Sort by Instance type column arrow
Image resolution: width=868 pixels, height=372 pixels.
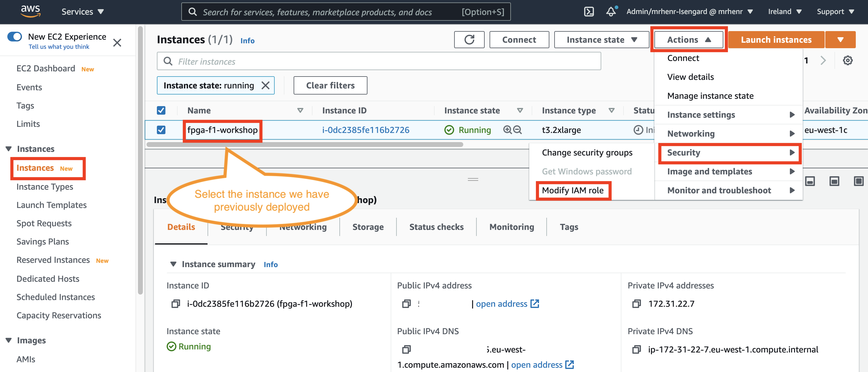612,110
